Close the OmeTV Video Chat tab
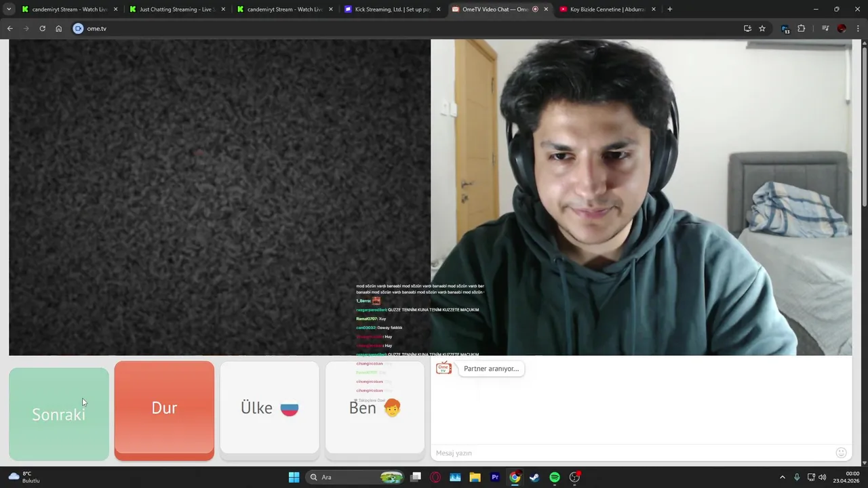This screenshot has height=488, width=868. pyautogui.click(x=546, y=9)
